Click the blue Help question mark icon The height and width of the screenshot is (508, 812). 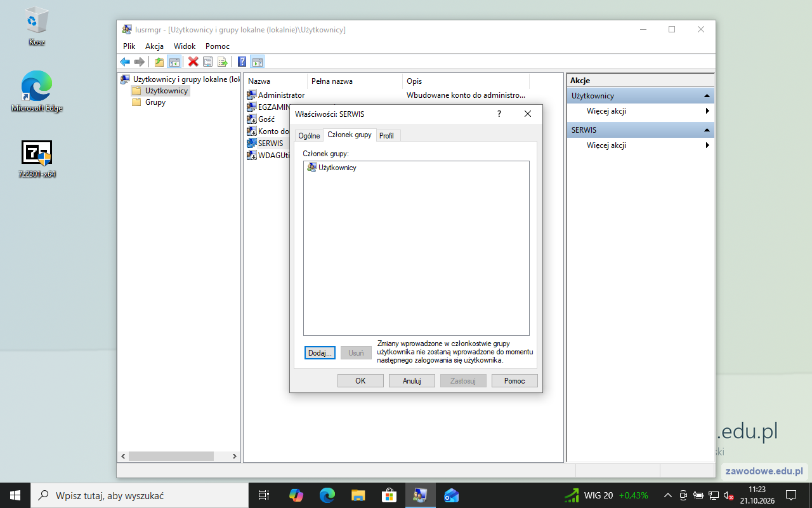pos(242,62)
